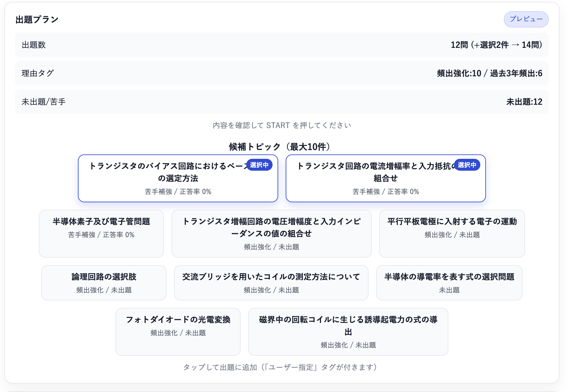Select the 半導体素子及び電子管問題 topic

coord(101,233)
